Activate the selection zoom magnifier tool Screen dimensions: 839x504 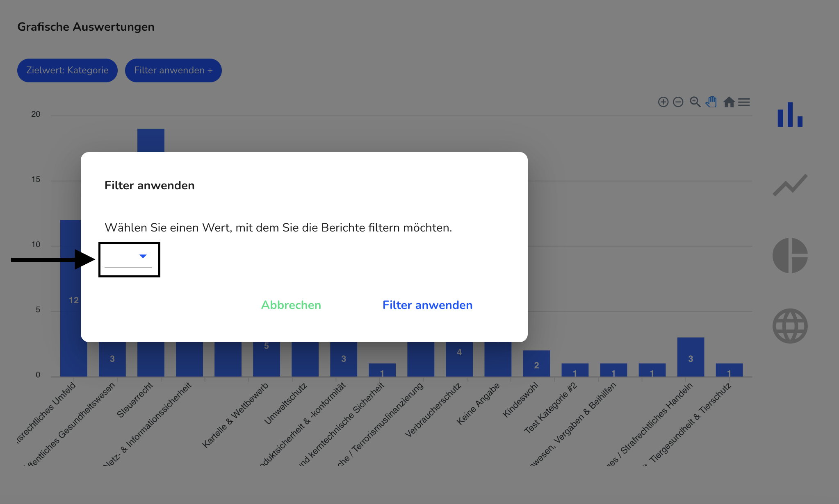coord(695,102)
